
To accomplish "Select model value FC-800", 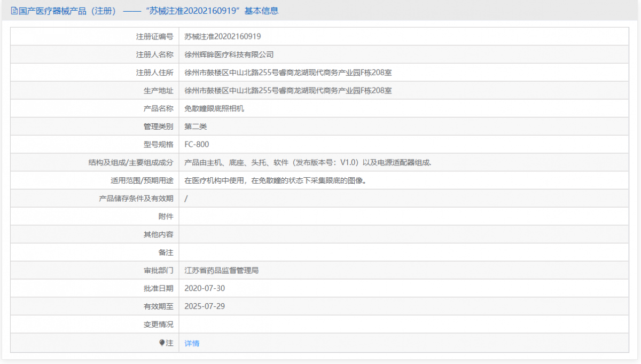I will tap(197, 145).
